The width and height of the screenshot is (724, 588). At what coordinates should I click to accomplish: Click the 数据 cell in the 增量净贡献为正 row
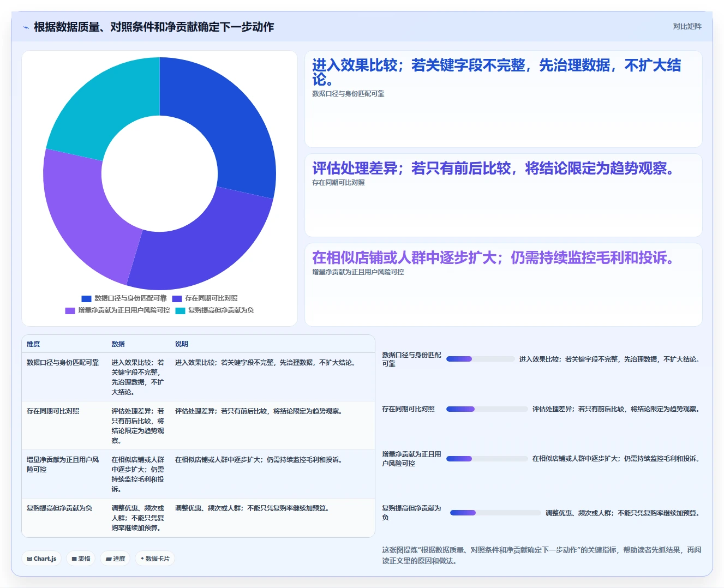tap(138, 475)
